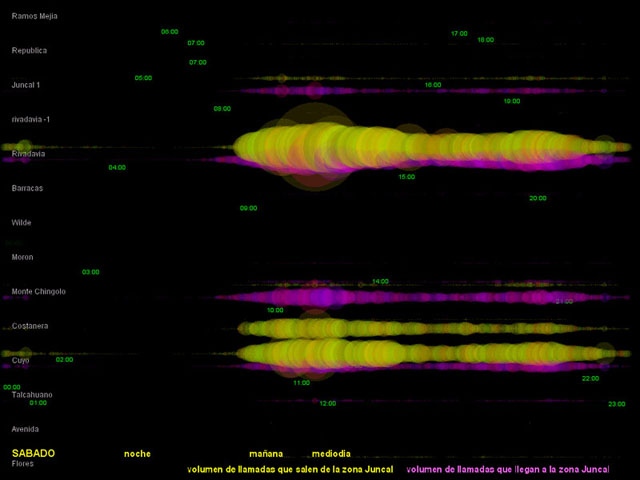Select the 09:00 time marker
The height and width of the screenshot is (480, 640).
[249, 208]
